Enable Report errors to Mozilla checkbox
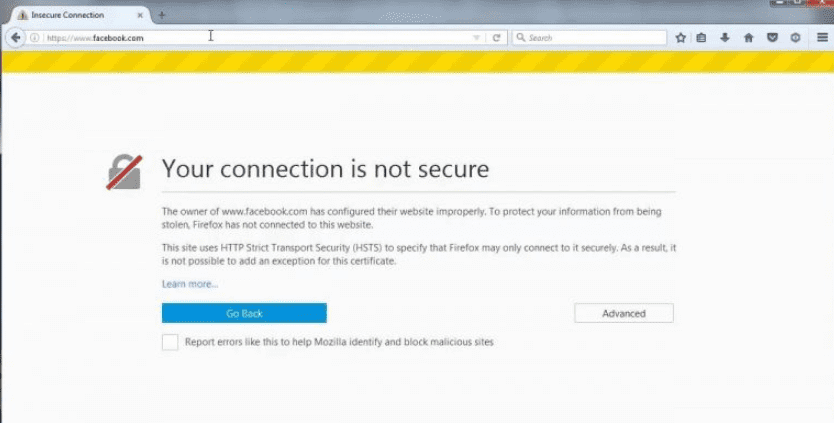 pos(170,342)
